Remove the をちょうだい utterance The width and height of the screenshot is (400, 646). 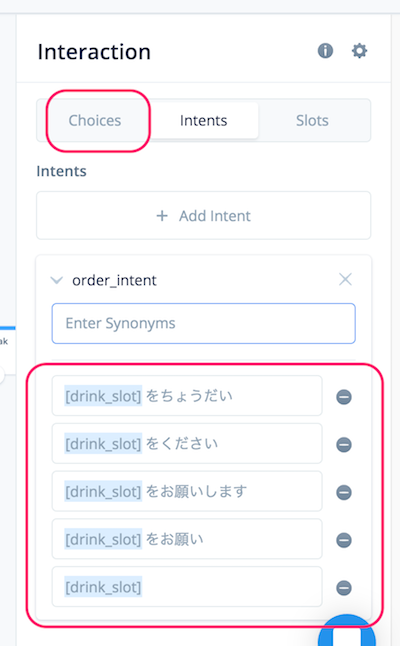click(344, 397)
